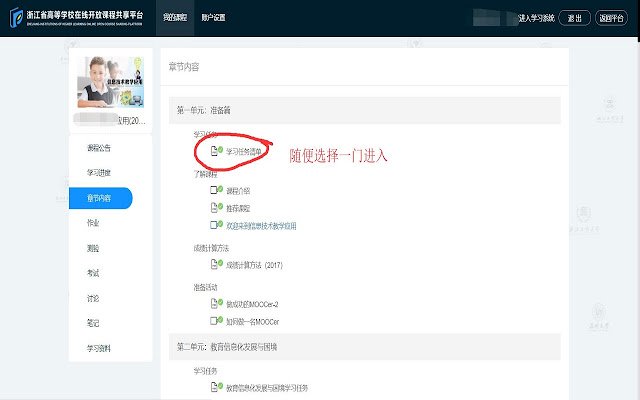This screenshot has height=400, width=640.
Task: Open the 课程介绍 lesson link
Action: click(x=238, y=191)
